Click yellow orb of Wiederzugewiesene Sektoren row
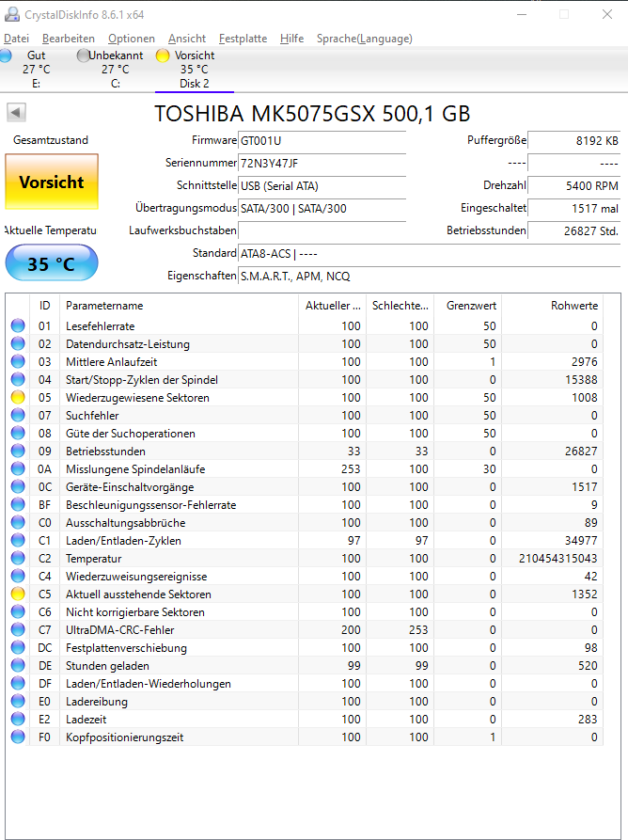628x840 pixels. (x=18, y=398)
